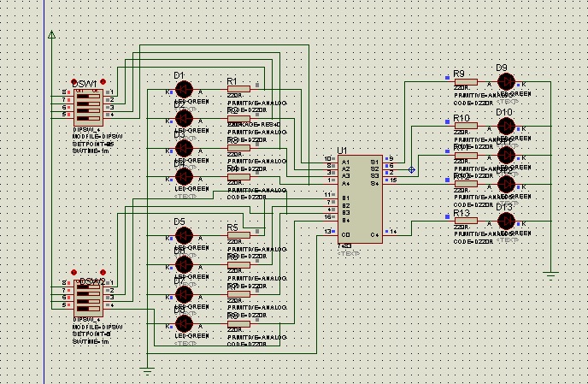This screenshot has height=384, width=588.
Task: Click the D1 reference label
Action: coord(179,75)
